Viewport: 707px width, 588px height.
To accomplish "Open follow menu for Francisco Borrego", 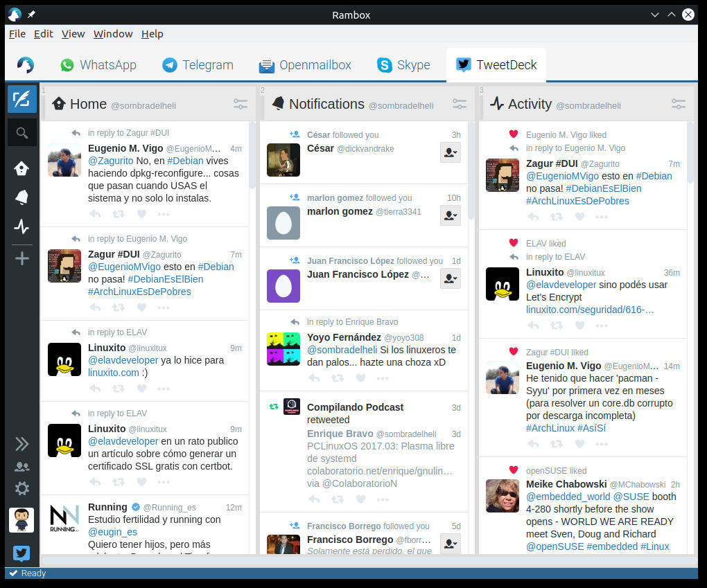I will coord(451,544).
